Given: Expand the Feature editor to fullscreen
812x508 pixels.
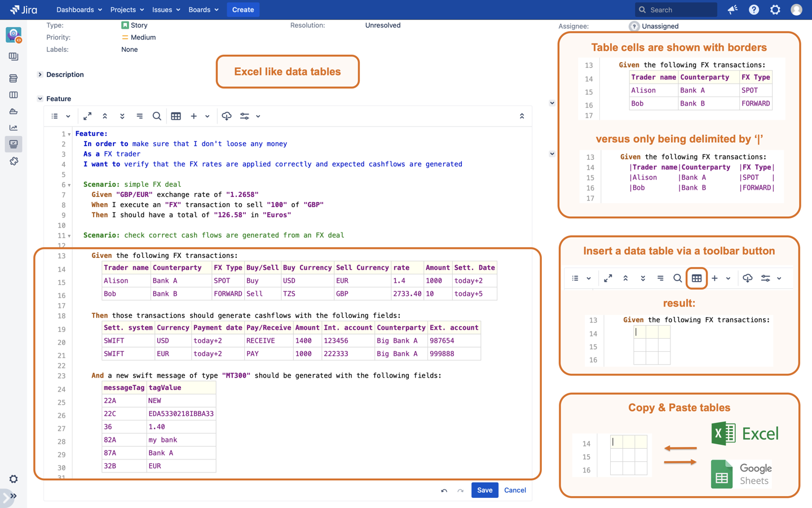Looking at the screenshot, I should 87,116.
